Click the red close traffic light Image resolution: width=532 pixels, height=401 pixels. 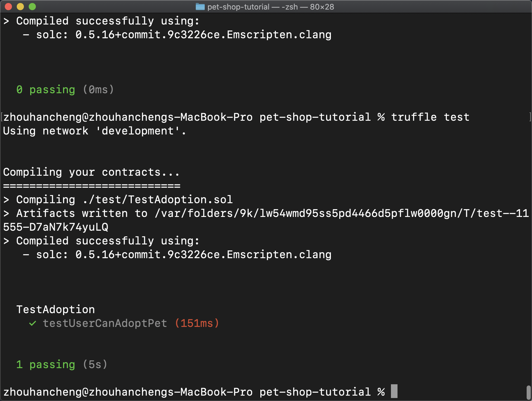click(8, 6)
